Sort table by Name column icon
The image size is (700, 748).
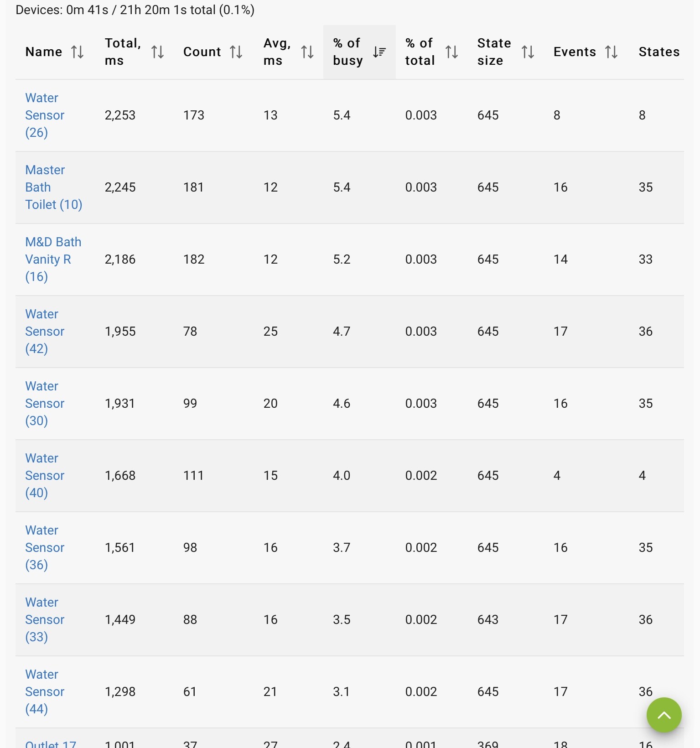pos(78,52)
